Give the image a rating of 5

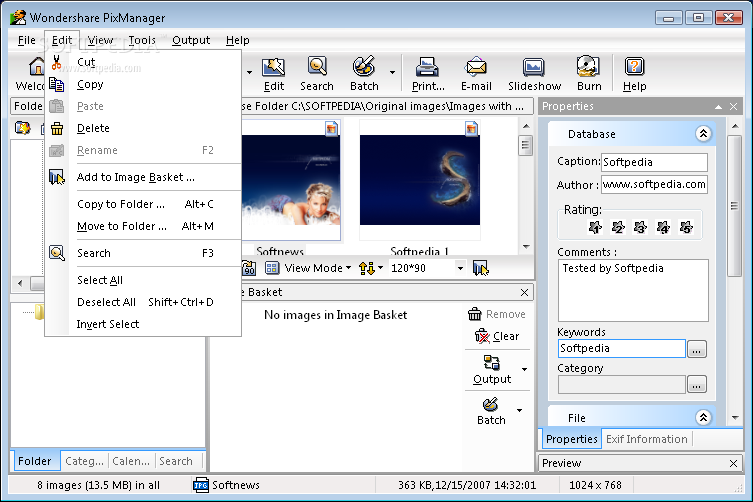pyautogui.click(x=686, y=227)
